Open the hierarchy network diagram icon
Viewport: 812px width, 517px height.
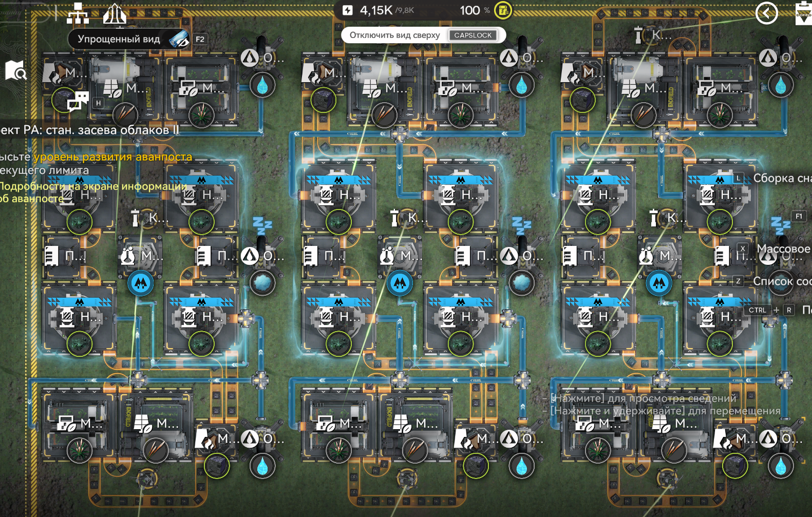[x=78, y=14]
